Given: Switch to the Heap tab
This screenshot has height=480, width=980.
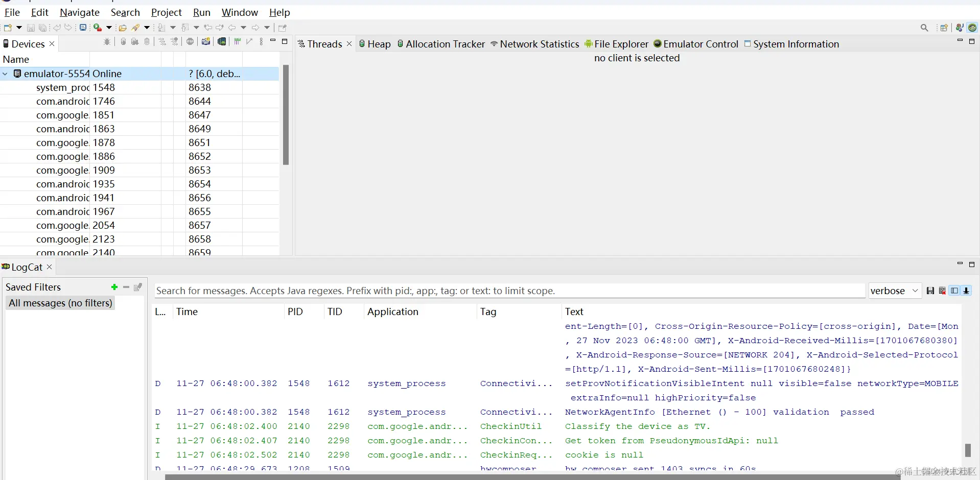Looking at the screenshot, I should click(x=375, y=44).
